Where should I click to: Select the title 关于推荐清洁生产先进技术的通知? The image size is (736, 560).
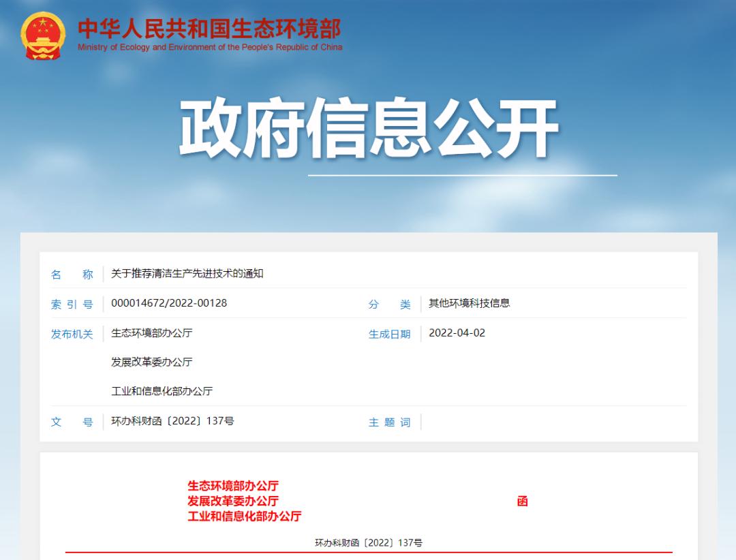pyautogui.click(x=187, y=274)
